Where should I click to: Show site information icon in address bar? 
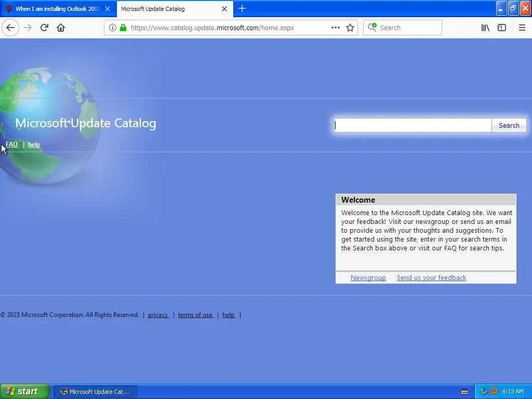click(x=113, y=28)
